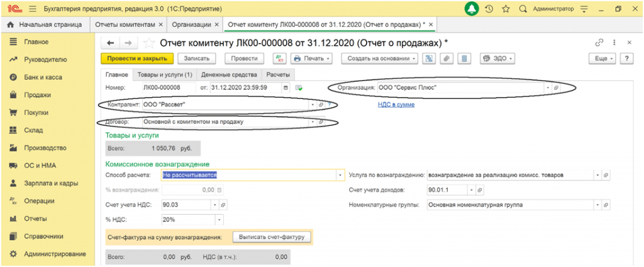
Task: Open Счет учета НДС account form icon
Action: tap(223, 205)
